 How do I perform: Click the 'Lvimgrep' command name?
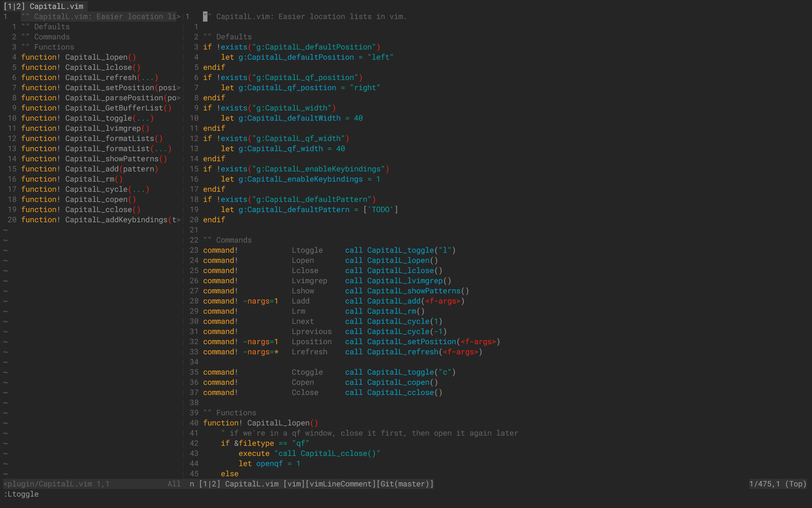(x=309, y=281)
